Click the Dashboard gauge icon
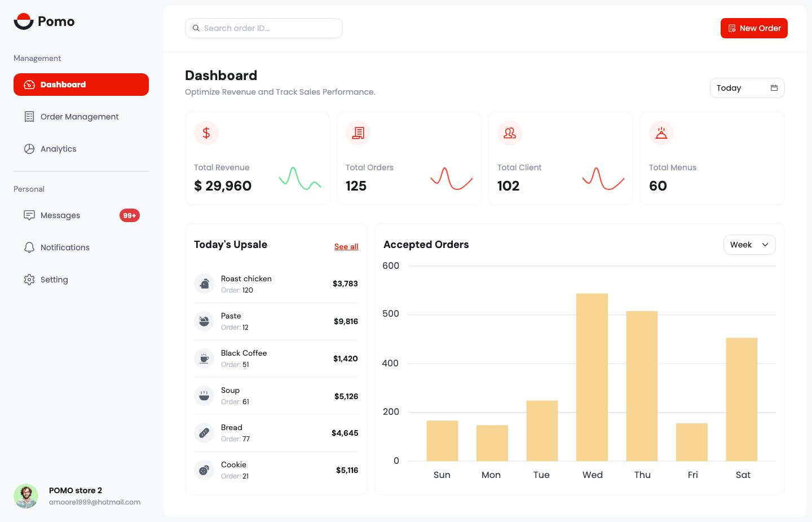812x522 pixels. tap(29, 85)
